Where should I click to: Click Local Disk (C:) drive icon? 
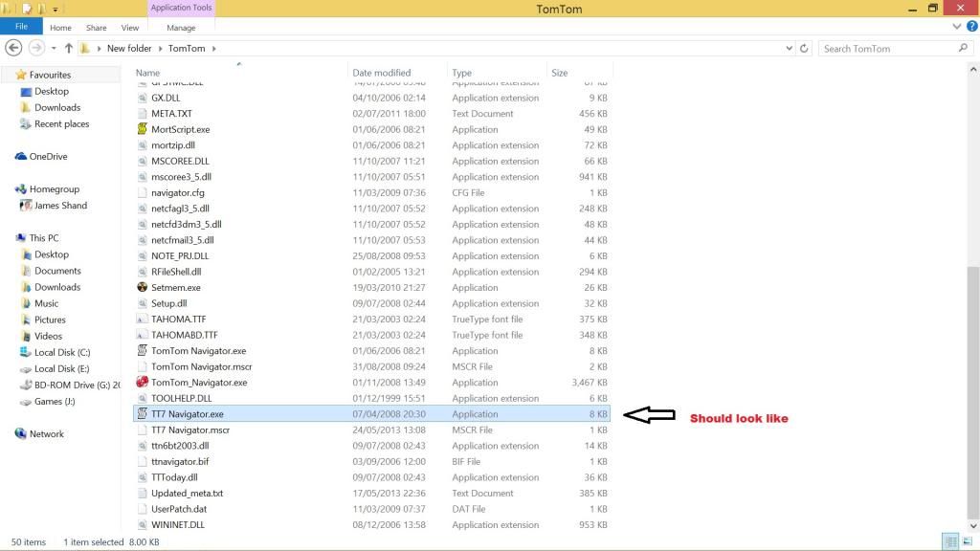coord(26,352)
